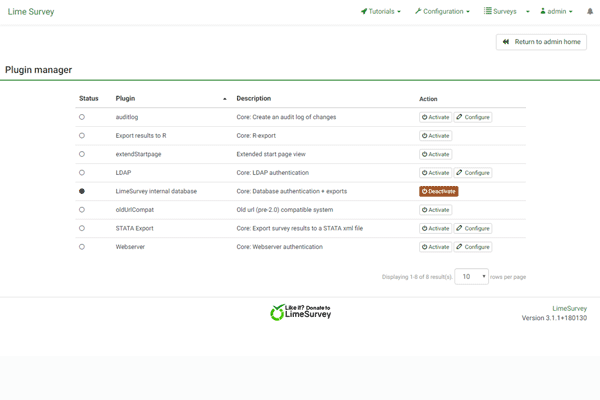Click the LimeSurvey footer link
Viewport: 600px width, 400px height.
(569, 309)
